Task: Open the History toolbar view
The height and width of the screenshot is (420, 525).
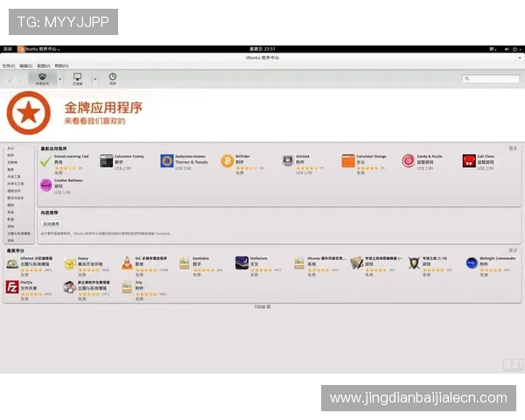Action: coord(113,79)
